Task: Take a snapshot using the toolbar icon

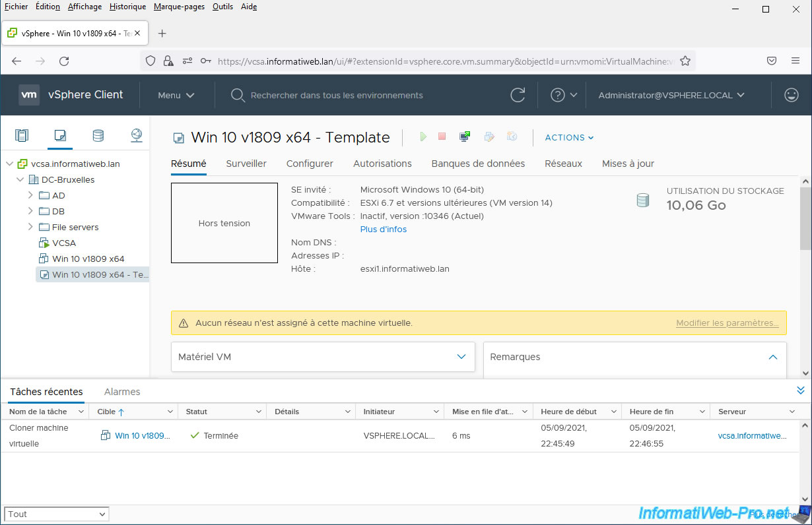Action: click(512, 137)
